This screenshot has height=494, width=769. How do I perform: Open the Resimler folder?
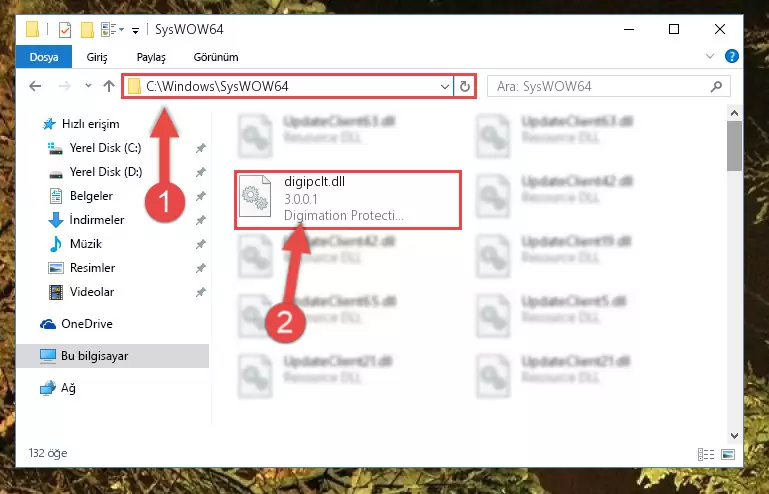(92, 268)
